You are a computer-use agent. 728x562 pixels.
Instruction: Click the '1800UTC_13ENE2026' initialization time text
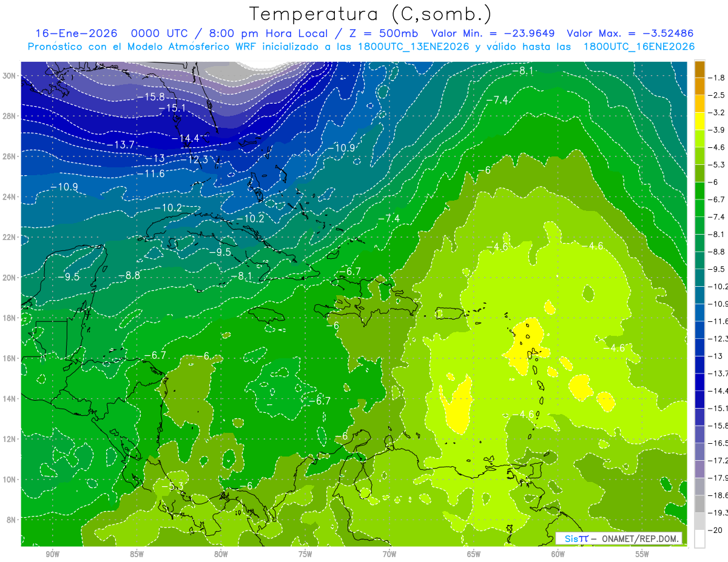click(412, 46)
